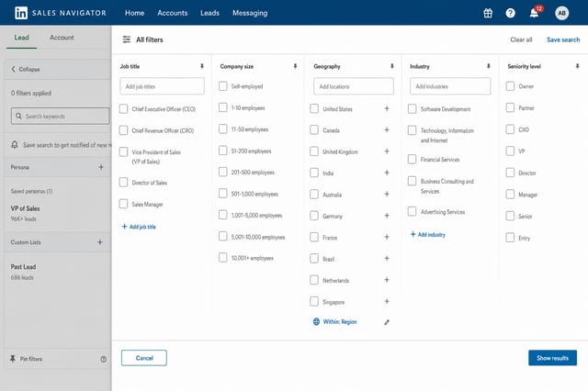
Task: Go to Home in top navigation
Action: (135, 13)
